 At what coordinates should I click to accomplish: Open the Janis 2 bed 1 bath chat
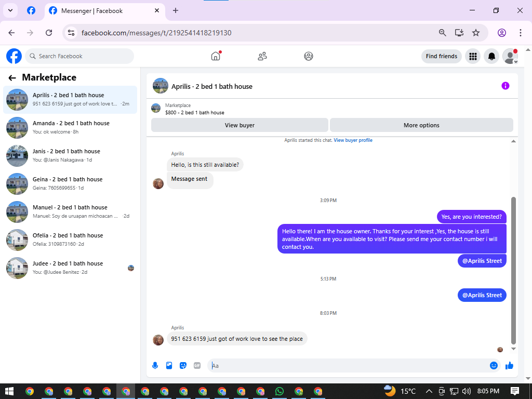[70, 156]
